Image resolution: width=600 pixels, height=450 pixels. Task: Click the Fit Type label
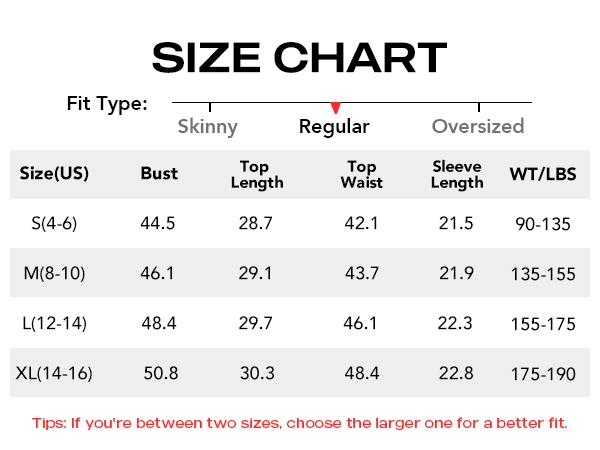[x=107, y=103]
